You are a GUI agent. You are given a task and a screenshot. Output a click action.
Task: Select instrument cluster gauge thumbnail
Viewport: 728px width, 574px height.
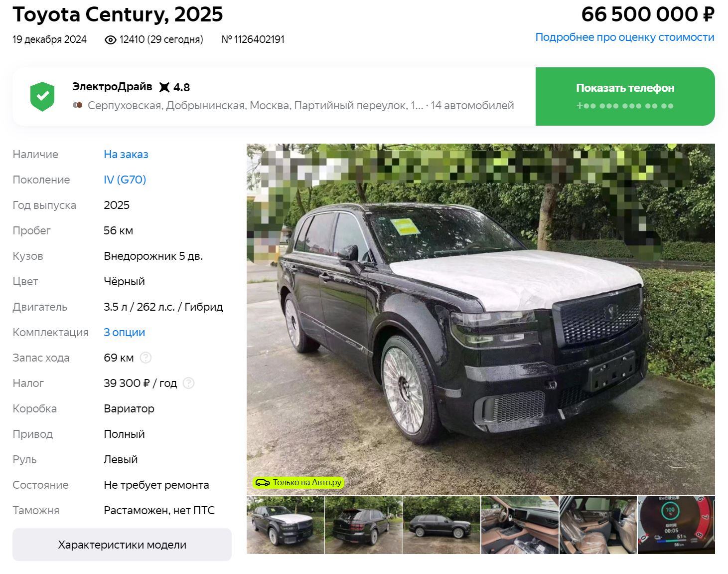click(677, 525)
